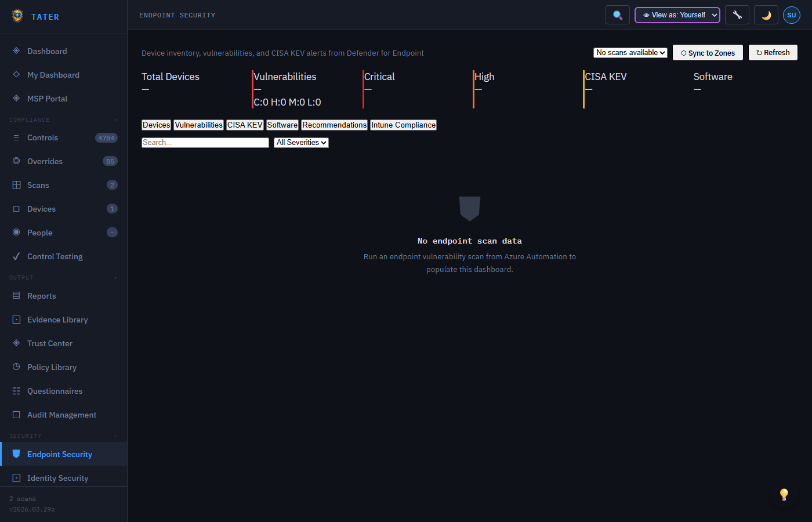Click the Overrides 85 count badge
812x522 pixels.
coord(110,161)
